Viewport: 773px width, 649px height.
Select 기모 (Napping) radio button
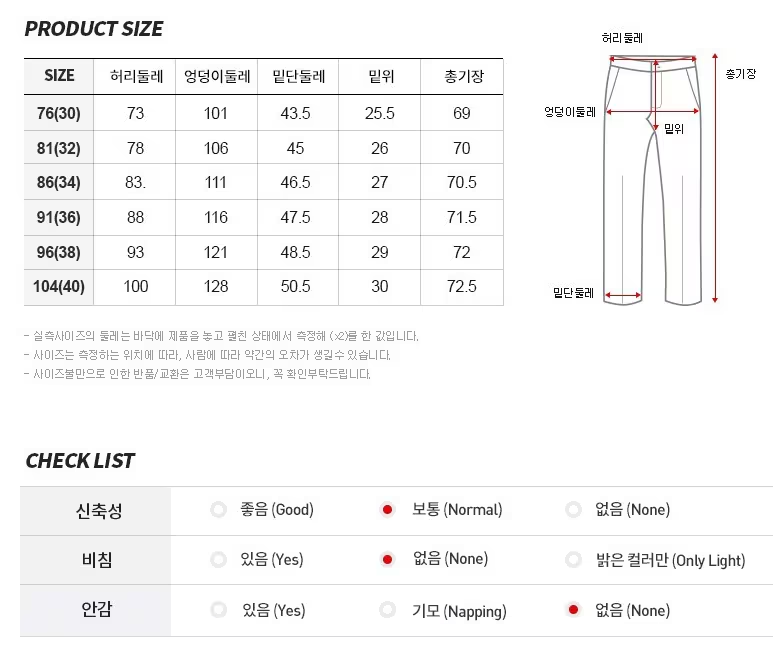[x=387, y=610]
